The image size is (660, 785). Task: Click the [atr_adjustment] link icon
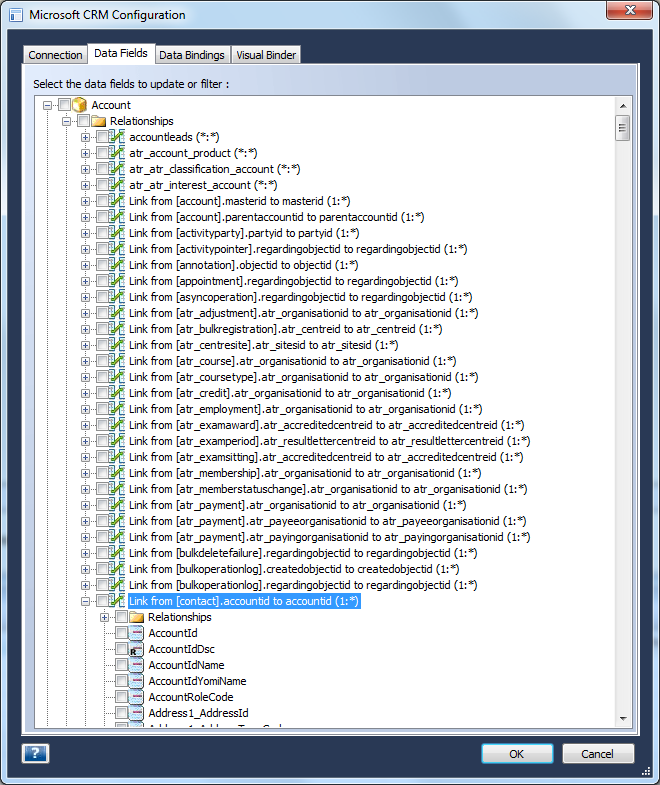pos(118,313)
